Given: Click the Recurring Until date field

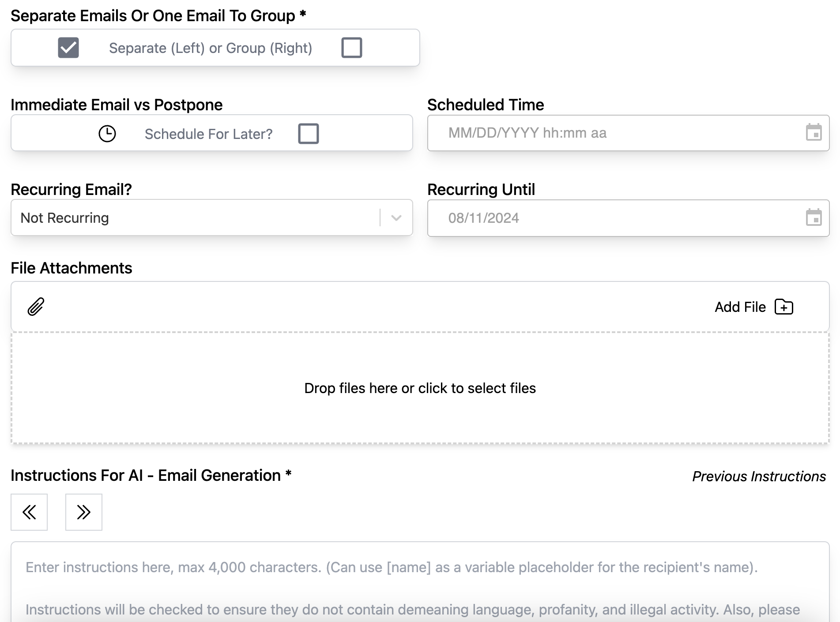Looking at the screenshot, I should click(x=618, y=218).
